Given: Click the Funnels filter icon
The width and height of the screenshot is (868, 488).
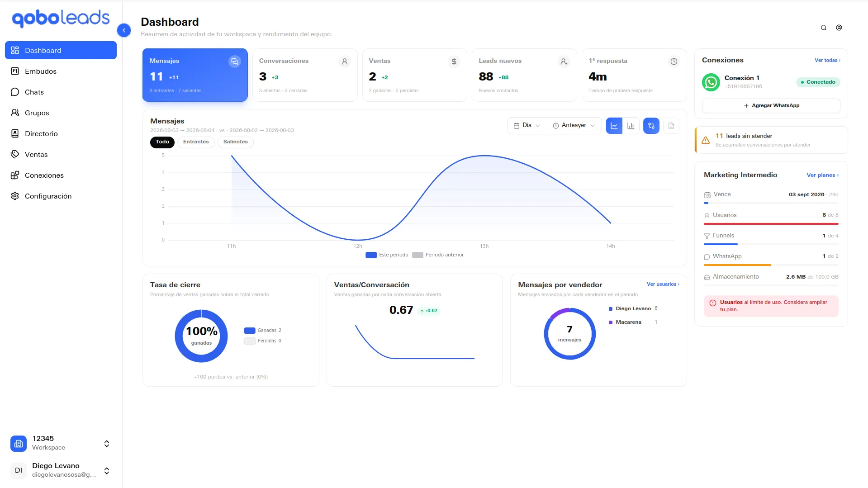Looking at the screenshot, I should point(707,236).
